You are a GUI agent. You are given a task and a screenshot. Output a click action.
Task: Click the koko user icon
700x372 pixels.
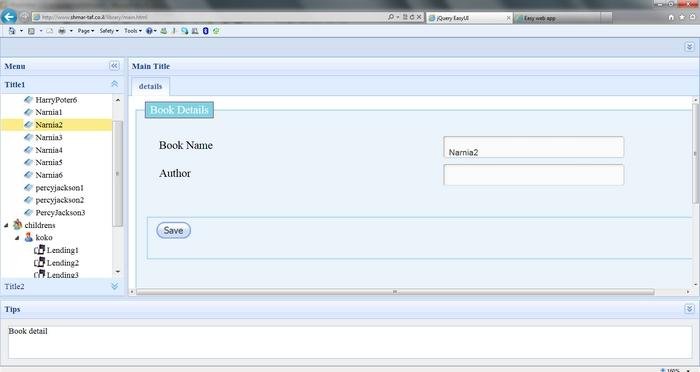29,237
